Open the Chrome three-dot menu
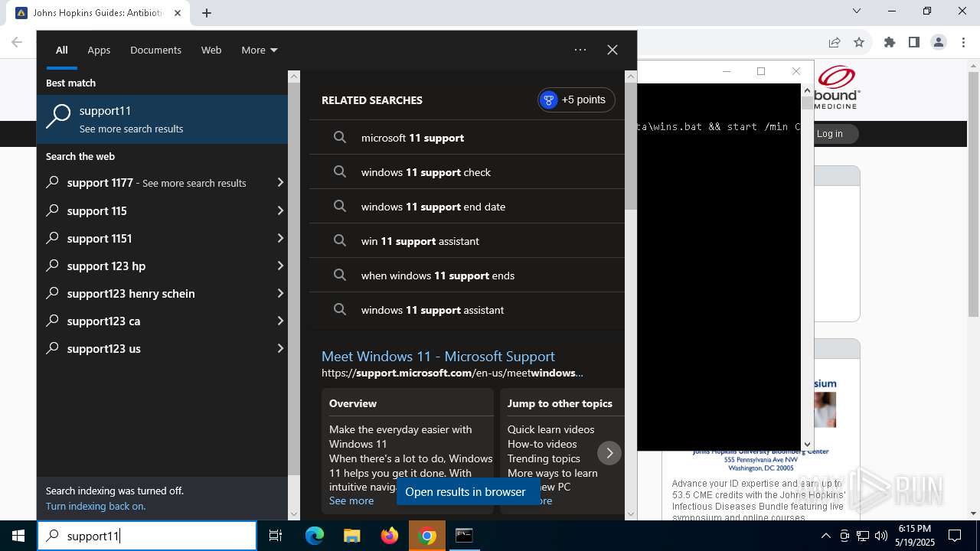This screenshot has width=980, height=551. click(963, 42)
